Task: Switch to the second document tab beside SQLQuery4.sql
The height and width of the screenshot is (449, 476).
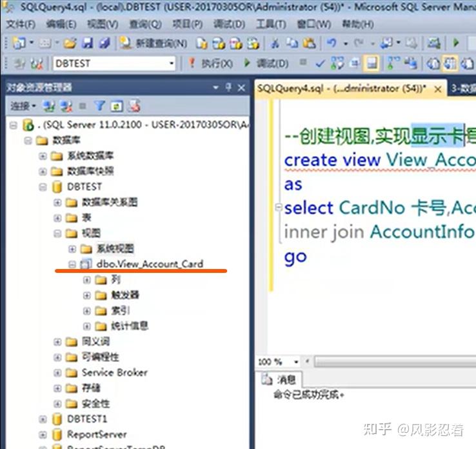Action: 462,88
